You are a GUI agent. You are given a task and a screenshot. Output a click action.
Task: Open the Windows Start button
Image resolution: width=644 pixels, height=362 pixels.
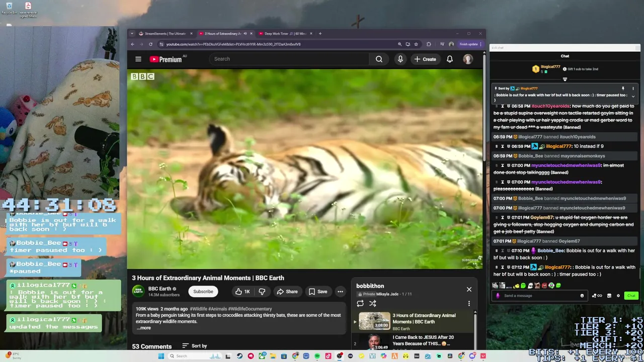tap(161, 356)
